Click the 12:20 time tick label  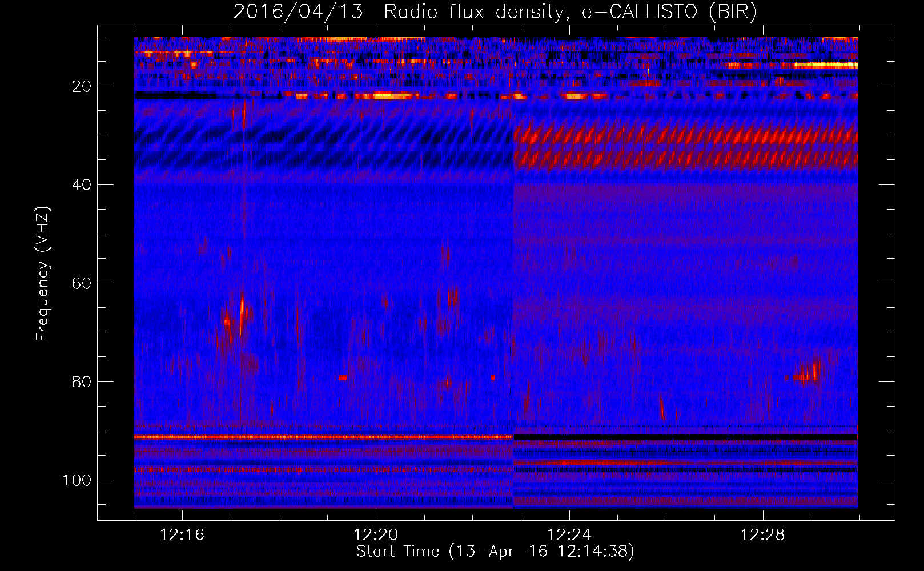(x=376, y=535)
